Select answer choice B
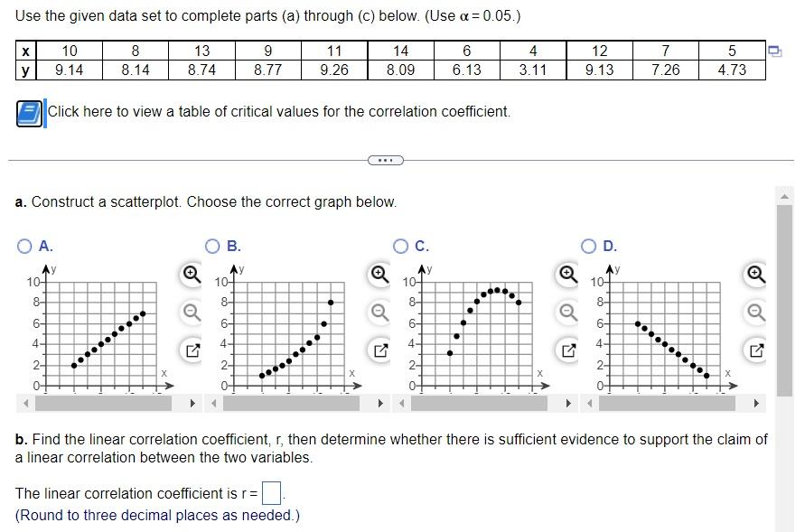 pos(212,245)
